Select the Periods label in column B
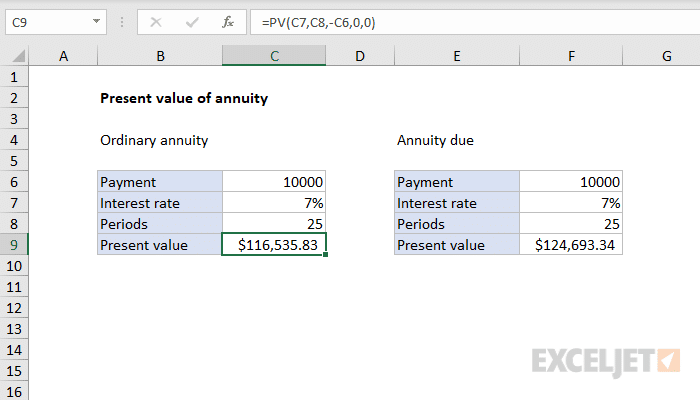 pos(160,224)
